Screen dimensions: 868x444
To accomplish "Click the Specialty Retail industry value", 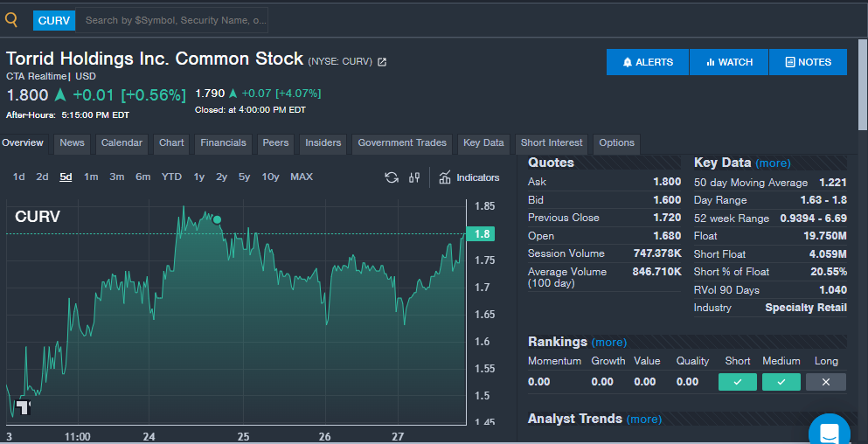I will (806, 308).
